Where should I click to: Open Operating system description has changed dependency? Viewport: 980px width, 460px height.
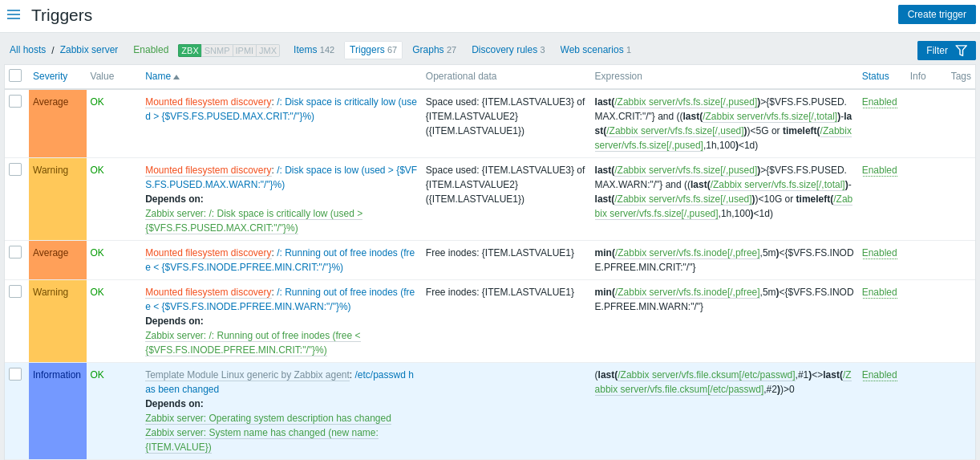pyautogui.click(x=268, y=418)
